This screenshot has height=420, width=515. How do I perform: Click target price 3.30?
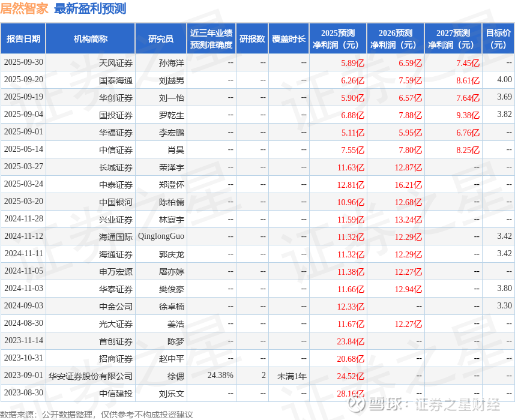504,306
